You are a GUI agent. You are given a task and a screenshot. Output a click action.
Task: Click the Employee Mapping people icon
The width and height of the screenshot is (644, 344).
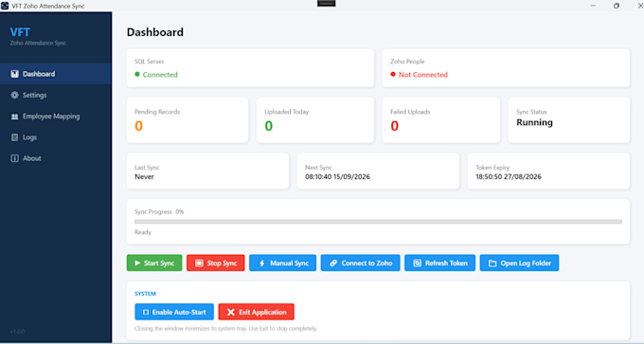15,117
